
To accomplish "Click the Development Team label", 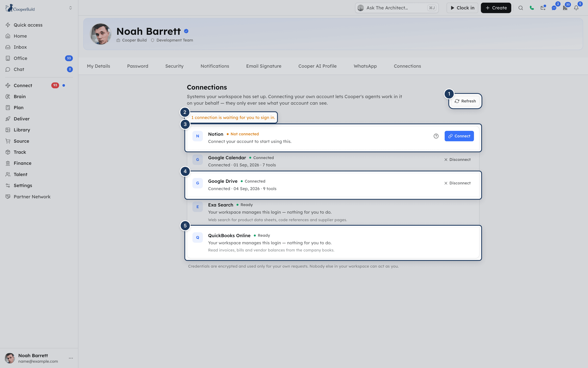I will 174,40.
